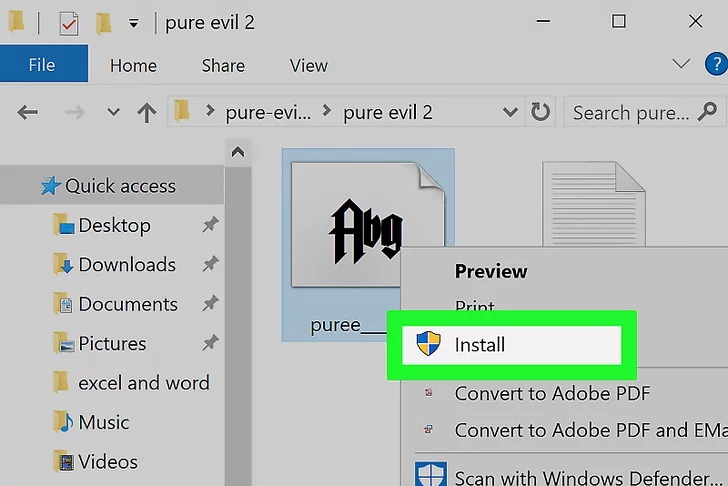Choose Install from the context menu
This screenshot has height=486, width=728.
480,345
